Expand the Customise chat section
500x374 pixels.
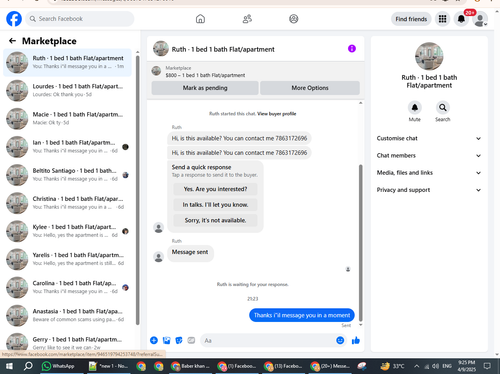429,138
